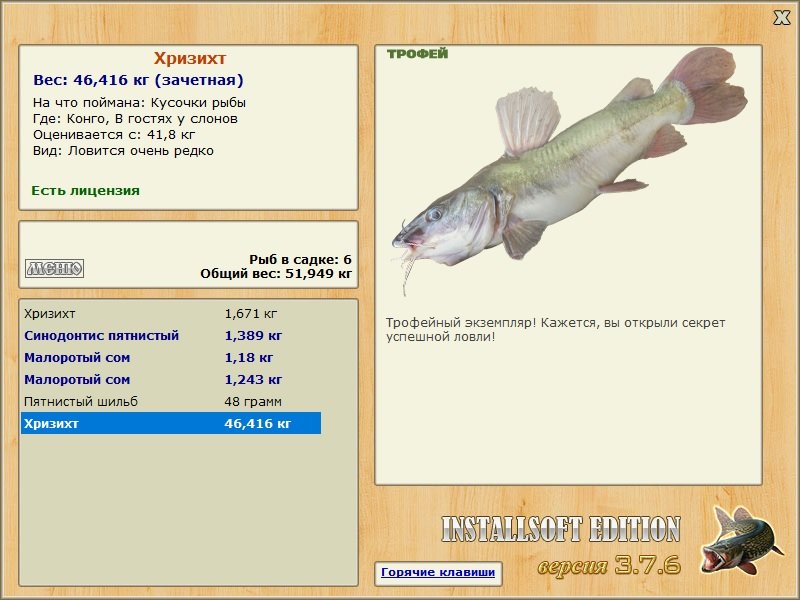Click the ТРОФЕЙ label

417,54
